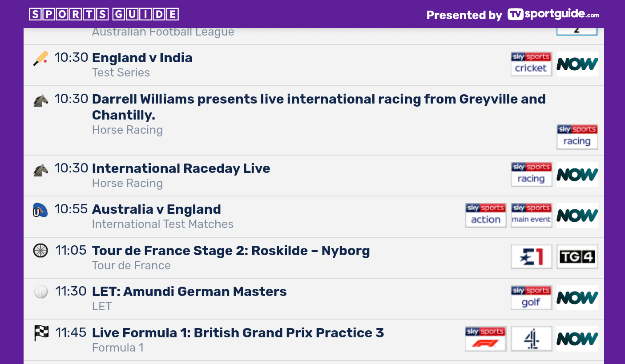Open Australia v England rugby listing
This screenshot has height=364, width=625.
[156, 209]
